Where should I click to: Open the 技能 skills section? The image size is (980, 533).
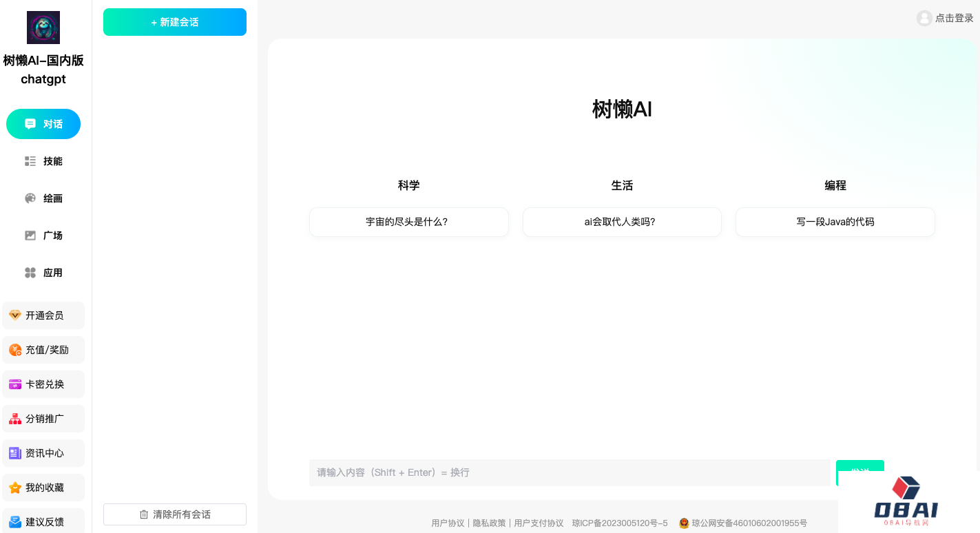point(43,161)
